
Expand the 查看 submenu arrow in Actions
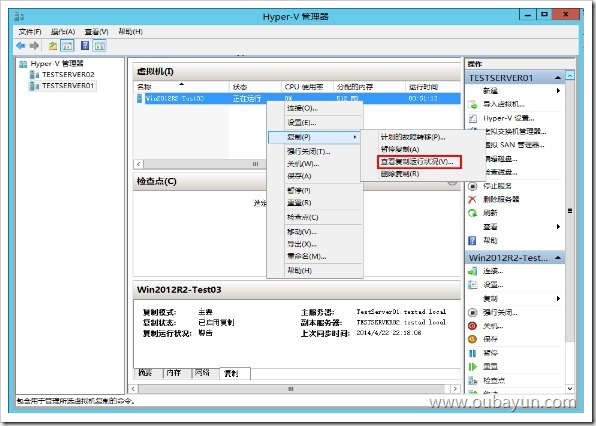point(558,227)
